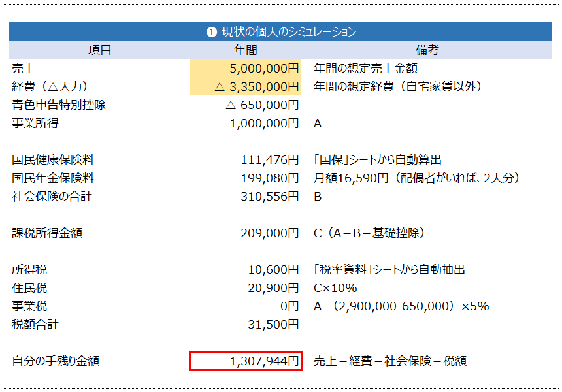Click the yellow 5,000,000円 sales input cell
This screenshot has width=562, height=392.
pyautogui.click(x=246, y=68)
